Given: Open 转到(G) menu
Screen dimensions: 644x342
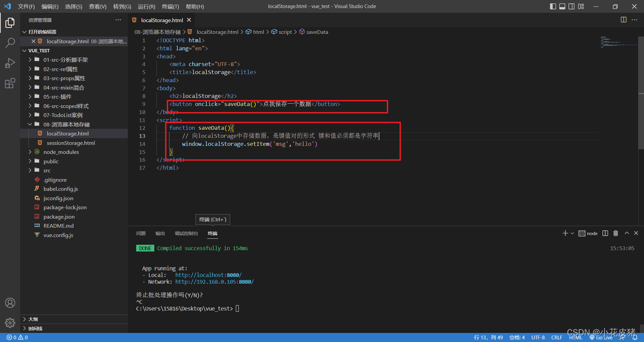Looking at the screenshot, I should point(122,7).
